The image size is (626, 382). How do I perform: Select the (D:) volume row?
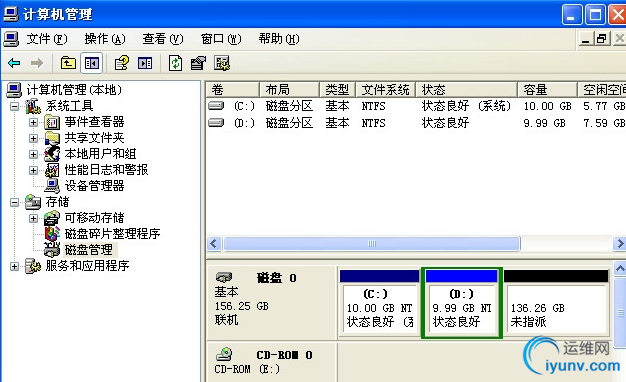pyautogui.click(x=416, y=123)
